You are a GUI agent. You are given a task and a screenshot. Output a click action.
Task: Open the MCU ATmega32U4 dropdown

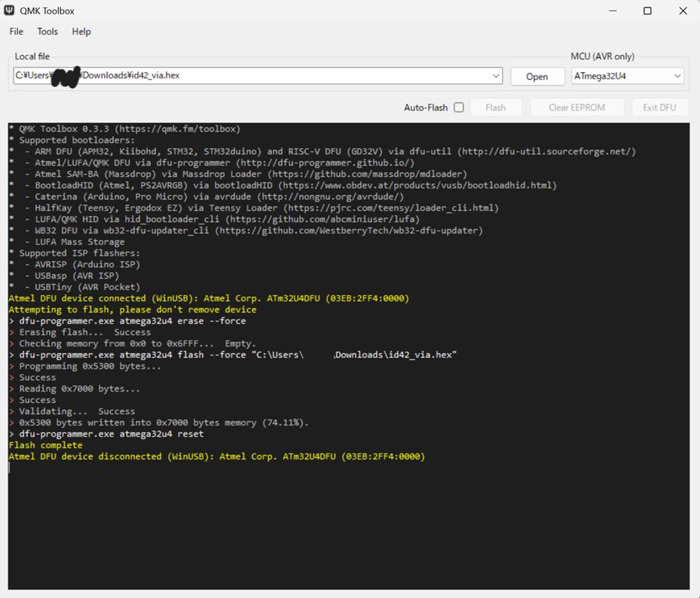click(627, 76)
